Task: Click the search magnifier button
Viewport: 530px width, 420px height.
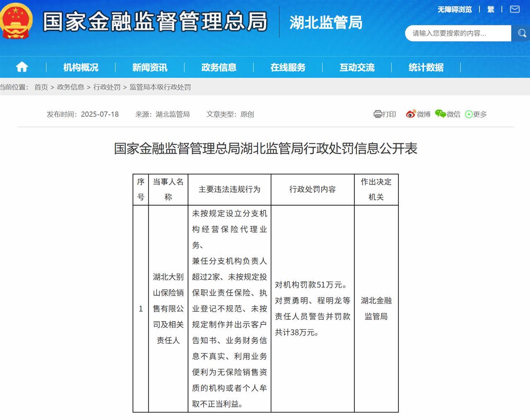Action: point(521,33)
